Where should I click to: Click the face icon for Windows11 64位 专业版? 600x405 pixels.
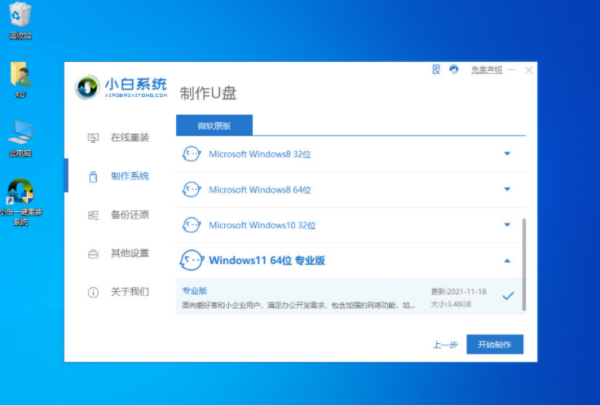click(x=191, y=260)
